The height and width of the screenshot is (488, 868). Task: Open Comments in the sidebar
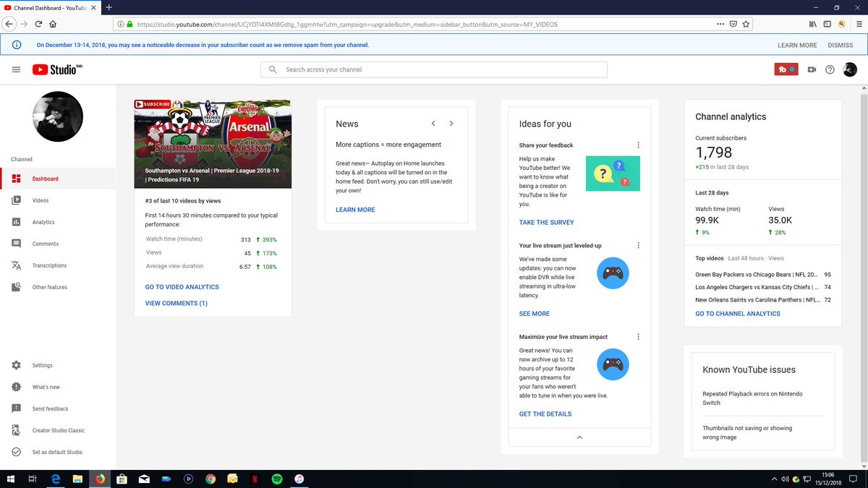(58, 244)
